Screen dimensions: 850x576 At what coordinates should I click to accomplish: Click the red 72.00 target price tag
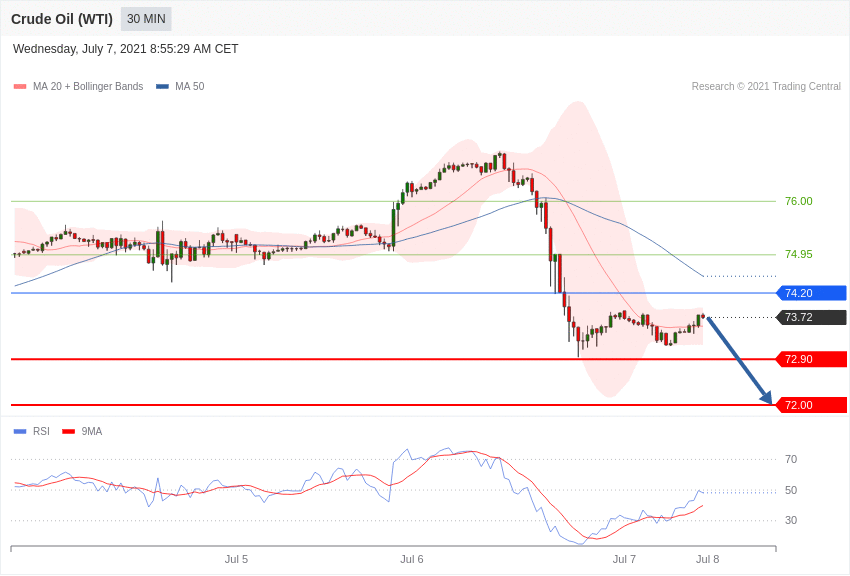click(812, 405)
